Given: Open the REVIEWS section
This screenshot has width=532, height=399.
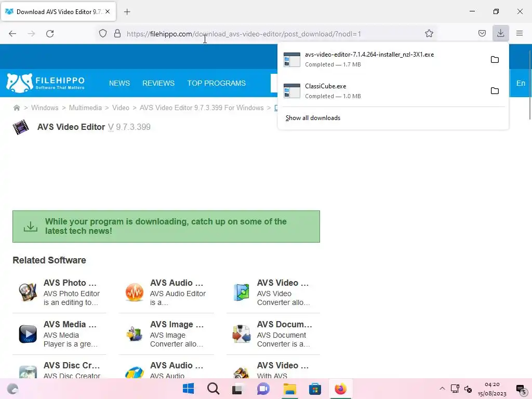Looking at the screenshot, I should point(158,83).
